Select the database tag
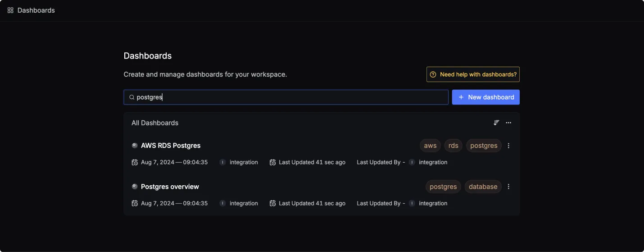The image size is (644, 252). pos(483,187)
